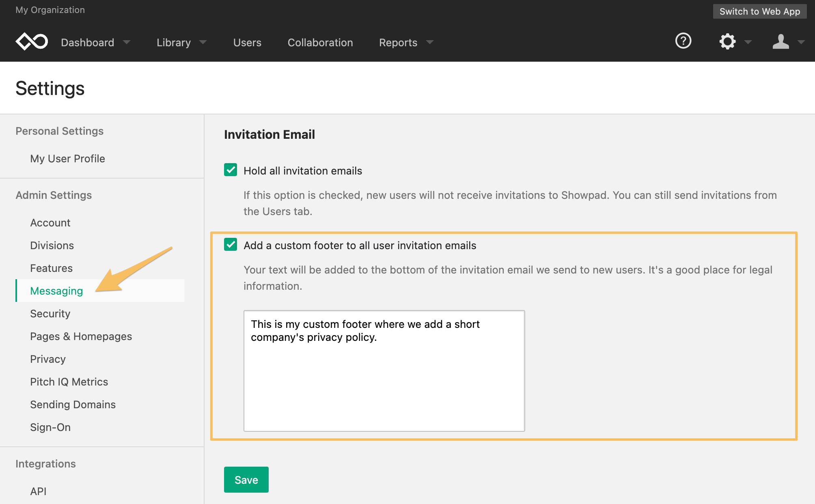
Task: Expand the Dashboard dropdown arrow
Action: (x=127, y=42)
